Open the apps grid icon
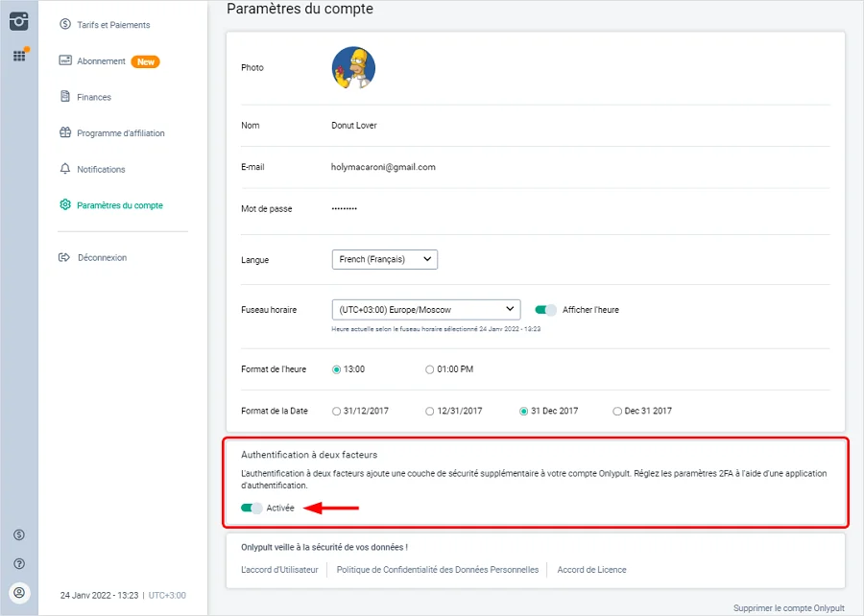This screenshot has height=616, width=864. tap(19, 56)
